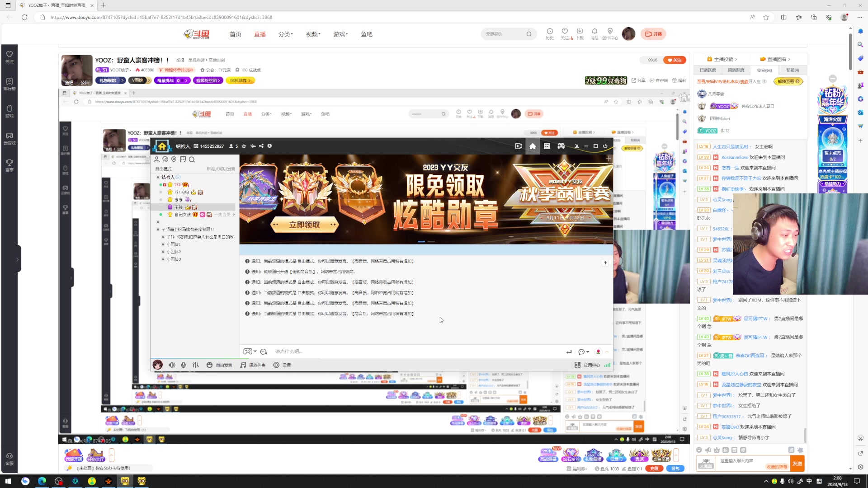Expand the 分类 dropdown in the Douyu header
The height and width of the screenshot is (488, 868).
(285, 34)
